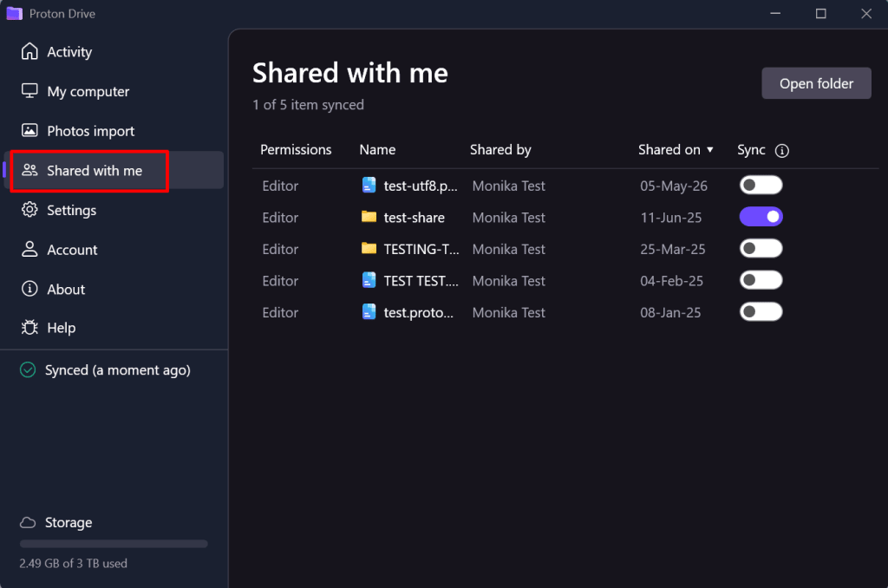This screenshot has width=888, height=588.
Task: Click the Sync column info icon
Action: [781, 151]
